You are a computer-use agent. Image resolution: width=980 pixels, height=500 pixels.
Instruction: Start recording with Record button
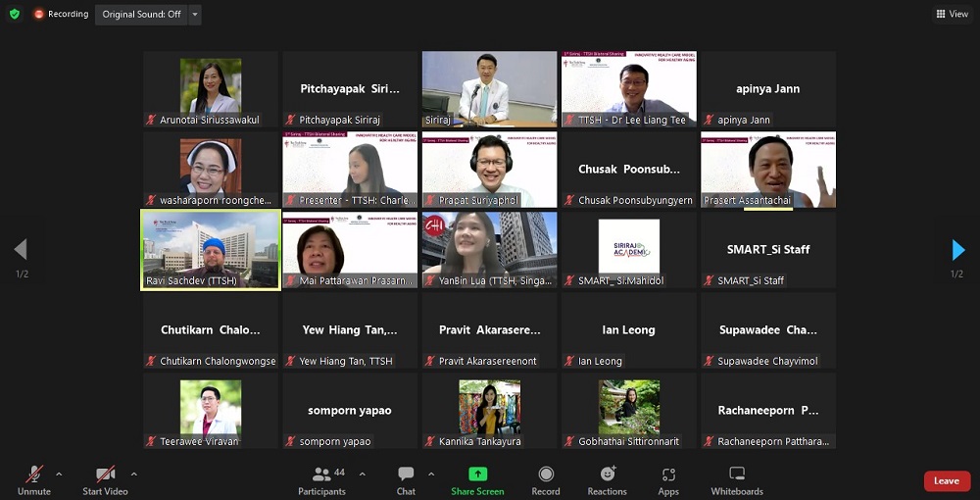tap(546, 479)
